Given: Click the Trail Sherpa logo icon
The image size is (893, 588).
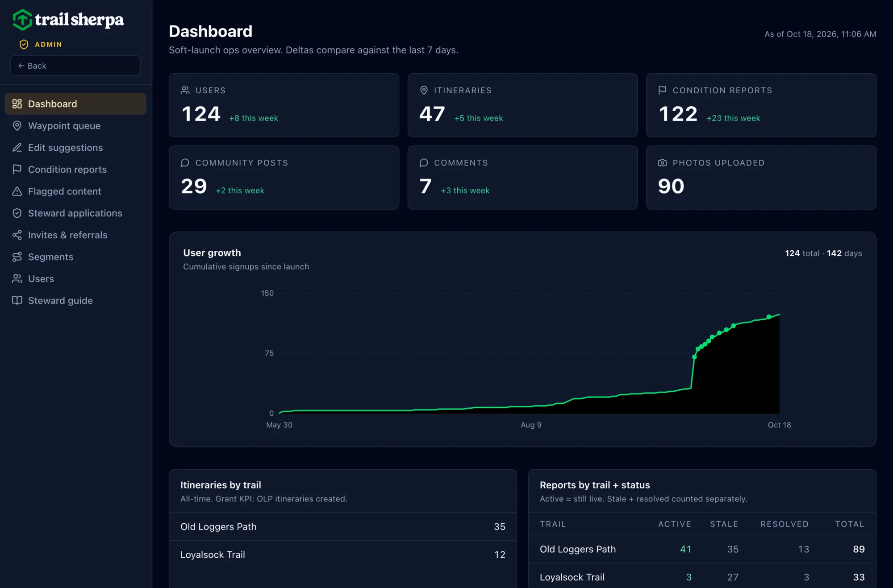Looking at the screenshot, I should (22, 20).
